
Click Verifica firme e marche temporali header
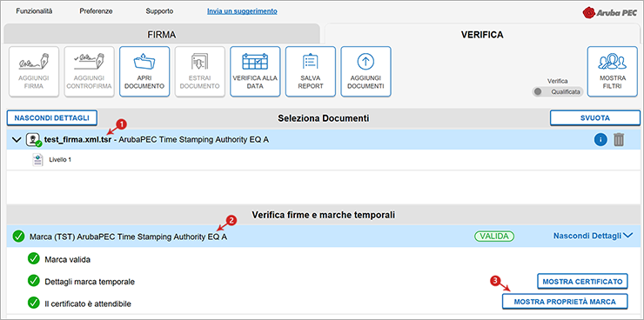323,215
